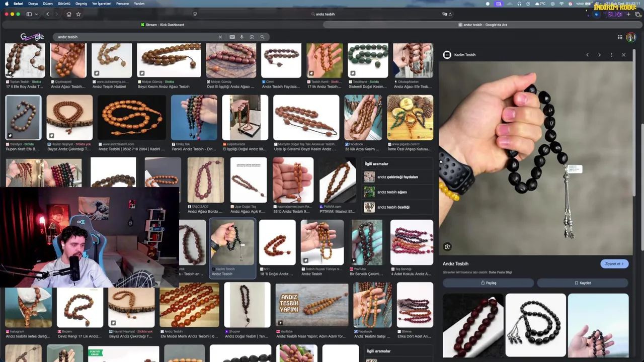
Task: Open the Apple menu
Action: (x=6, y=4)
